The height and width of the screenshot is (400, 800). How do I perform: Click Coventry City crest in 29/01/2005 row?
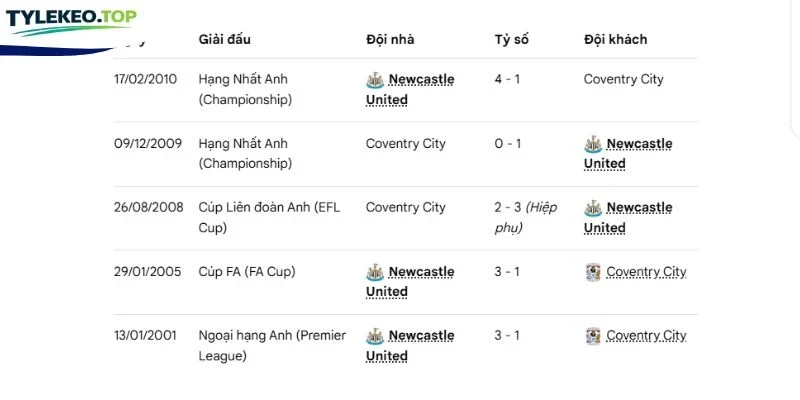593,272
